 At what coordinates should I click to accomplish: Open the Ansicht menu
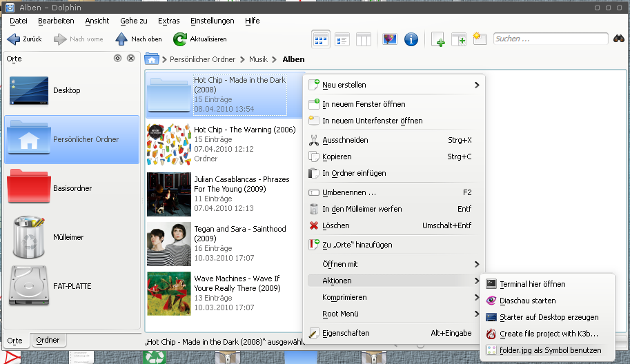click(97, 21)
